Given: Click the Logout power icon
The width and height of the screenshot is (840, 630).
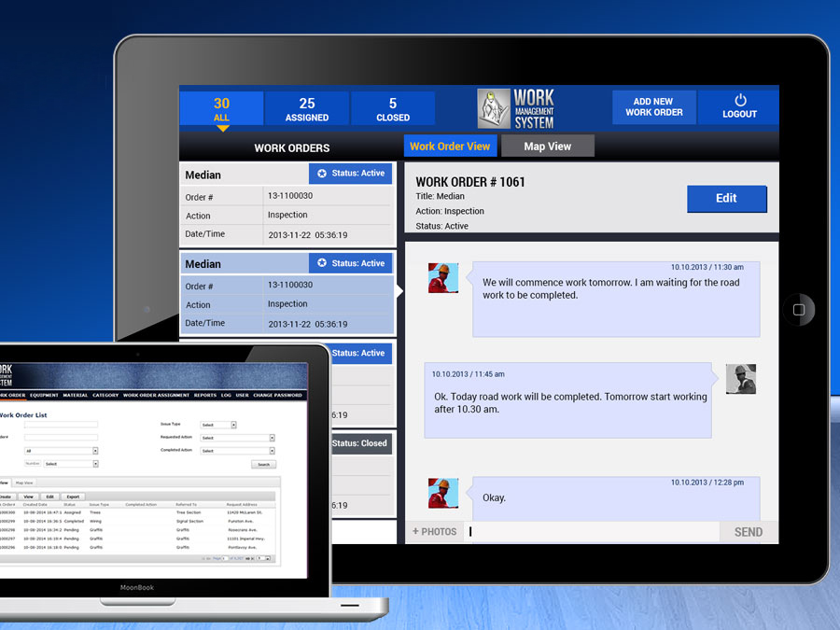Looking at the screenshot, I should pos(740,100).
